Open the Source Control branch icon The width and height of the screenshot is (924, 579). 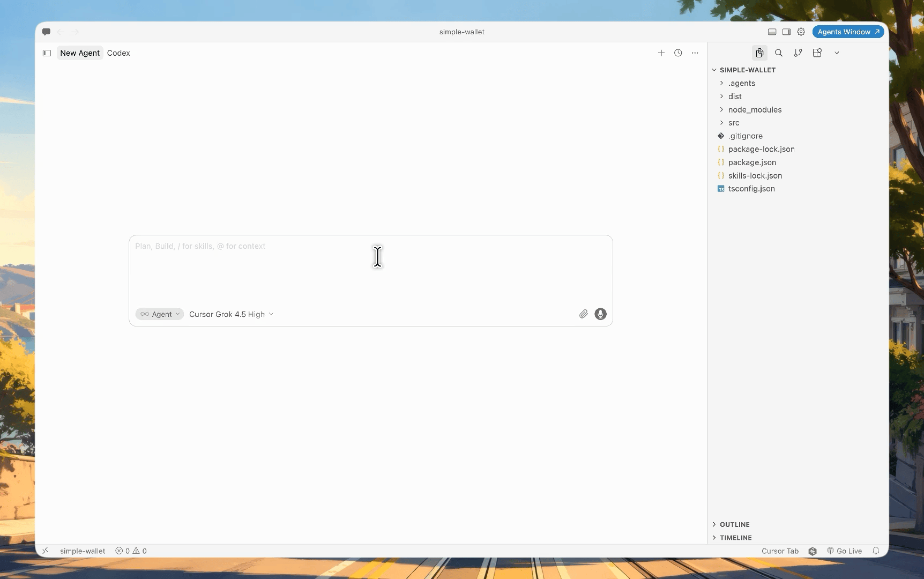798,53
